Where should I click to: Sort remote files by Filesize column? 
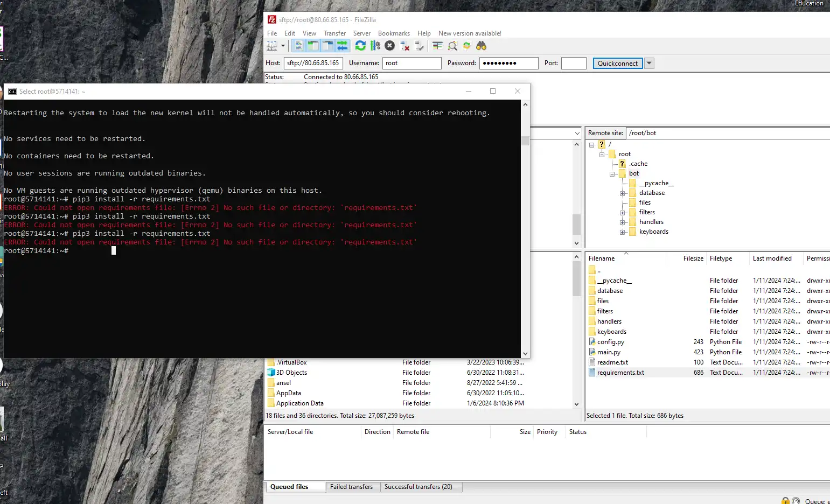pyautogui.click(x=687, y=258)
